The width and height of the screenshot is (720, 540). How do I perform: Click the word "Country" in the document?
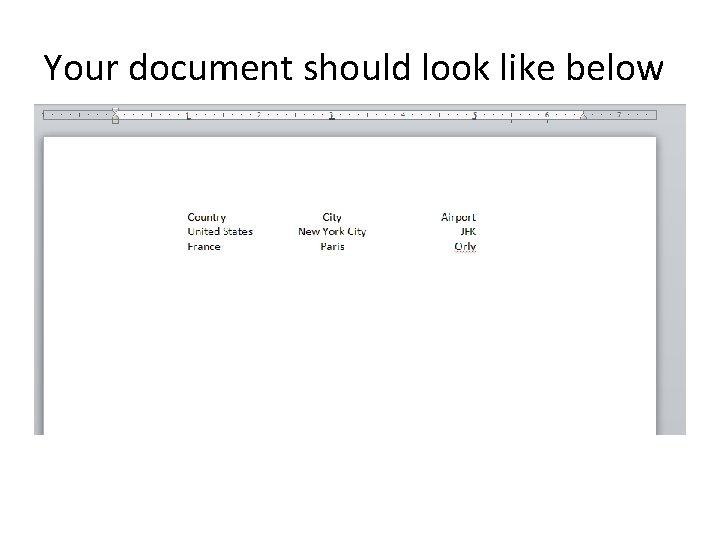pyautogui.click(x=207, y=217)
